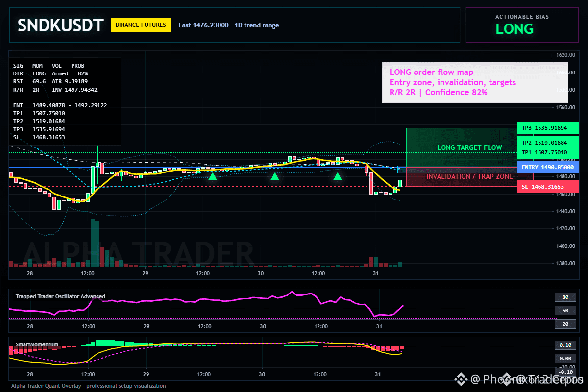This screenshot has height=392, width=588.
Task: Click the TP2 1519.01684 row in stats panel
Action: [39, 121]
